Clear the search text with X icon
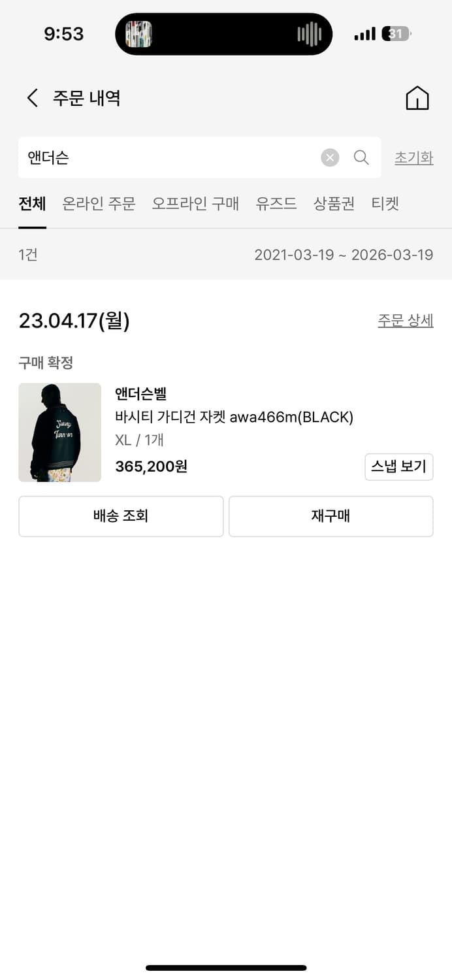452x980 pixels. click(330, 157)
